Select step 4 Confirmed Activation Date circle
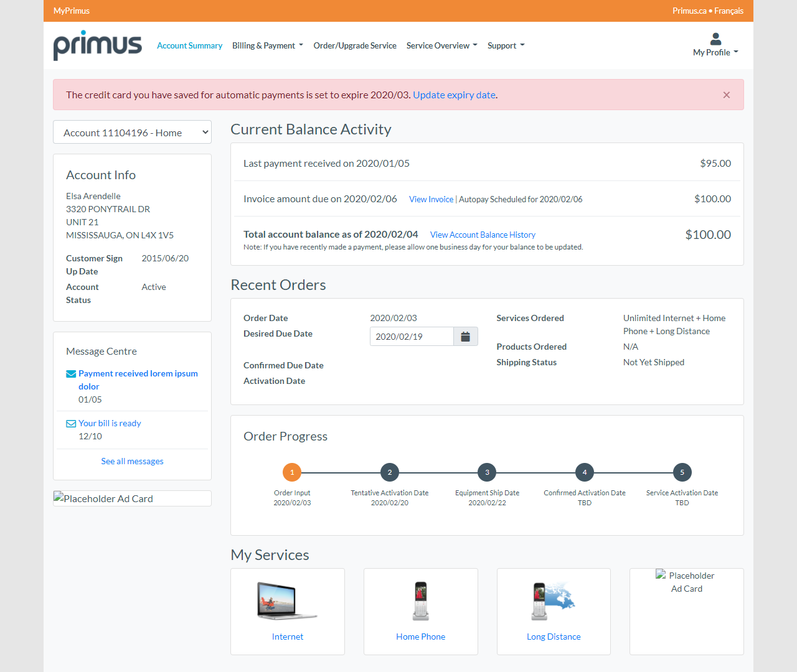797x672 pixels. coord(585,472)
